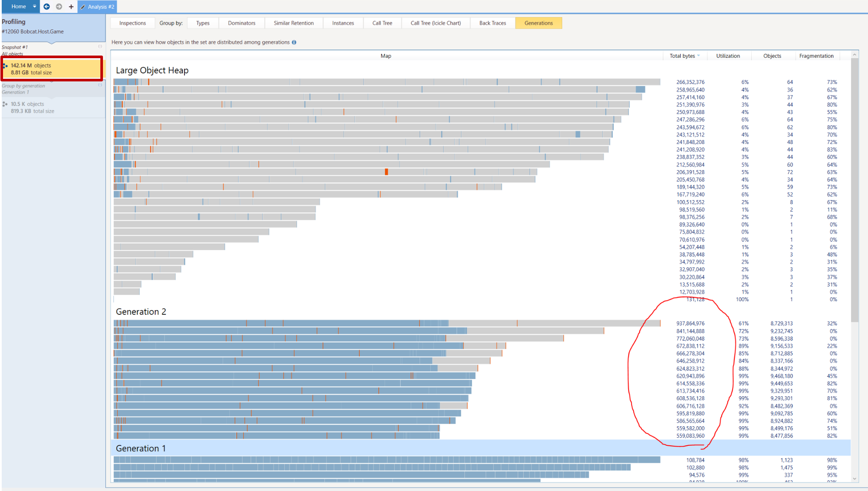Switch to the Dominators grouping tab
Viewport: 868px width, 491px height.
pyautogui.click(x=241, y=23)
